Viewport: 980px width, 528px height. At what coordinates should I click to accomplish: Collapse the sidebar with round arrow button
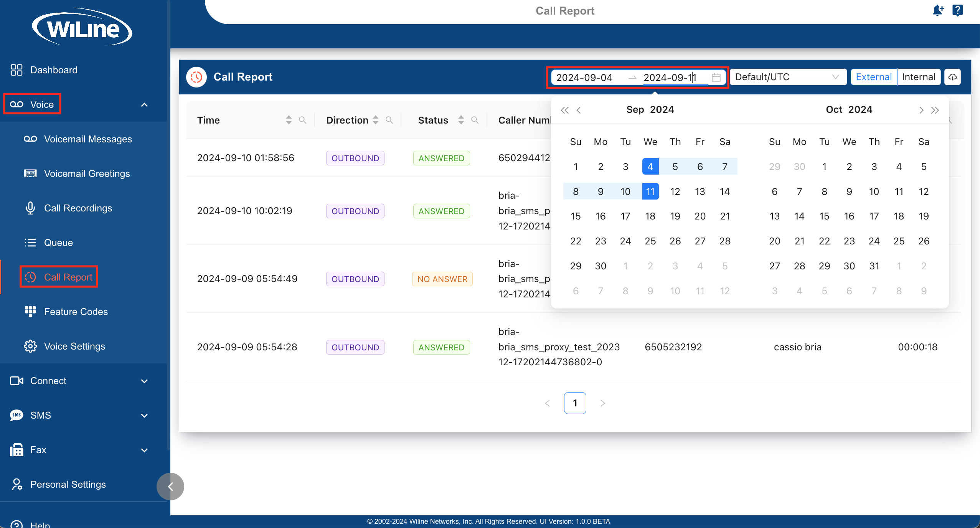point(170,486)
